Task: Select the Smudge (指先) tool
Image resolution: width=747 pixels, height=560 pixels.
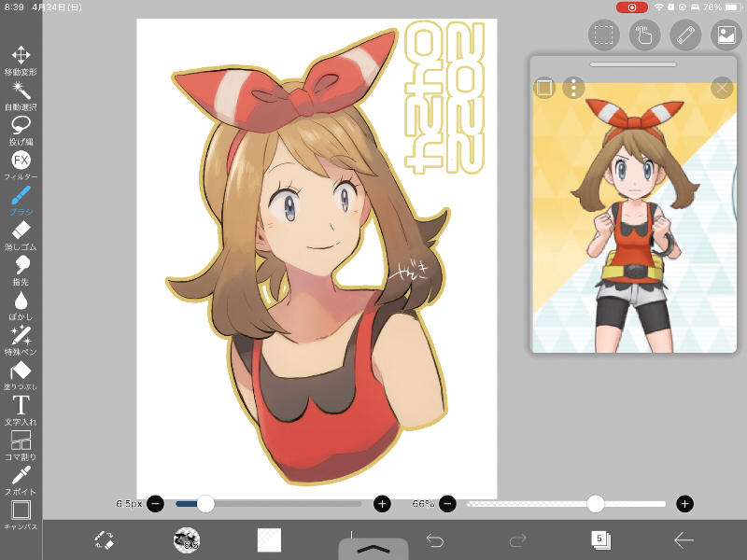Action: point(21,271)
